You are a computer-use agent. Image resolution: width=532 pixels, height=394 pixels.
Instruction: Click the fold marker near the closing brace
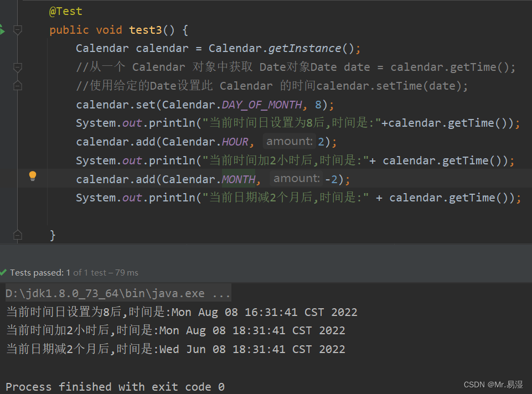tap(18, 235)
